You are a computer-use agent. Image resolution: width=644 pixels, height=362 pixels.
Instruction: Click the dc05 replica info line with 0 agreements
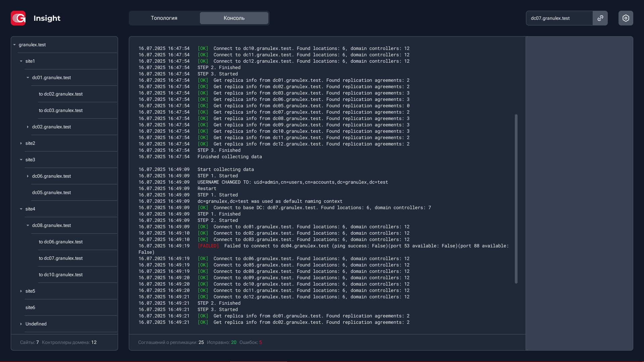(x=274, y=106)
